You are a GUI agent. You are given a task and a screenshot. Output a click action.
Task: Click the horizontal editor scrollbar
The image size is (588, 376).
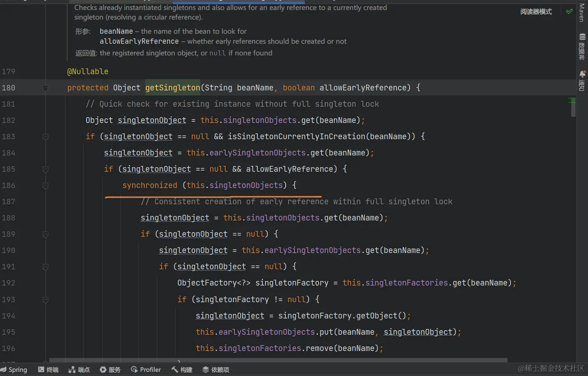[x=278, y=360]
